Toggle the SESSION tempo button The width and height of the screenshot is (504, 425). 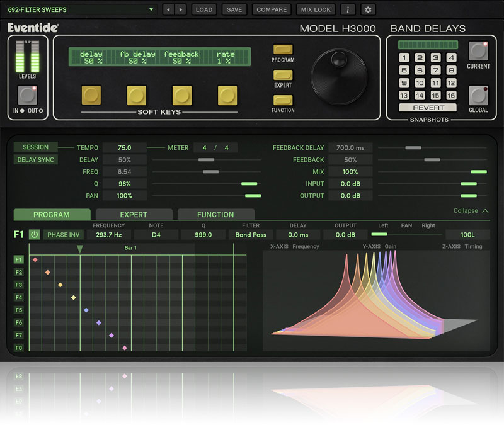pos(36,147)
